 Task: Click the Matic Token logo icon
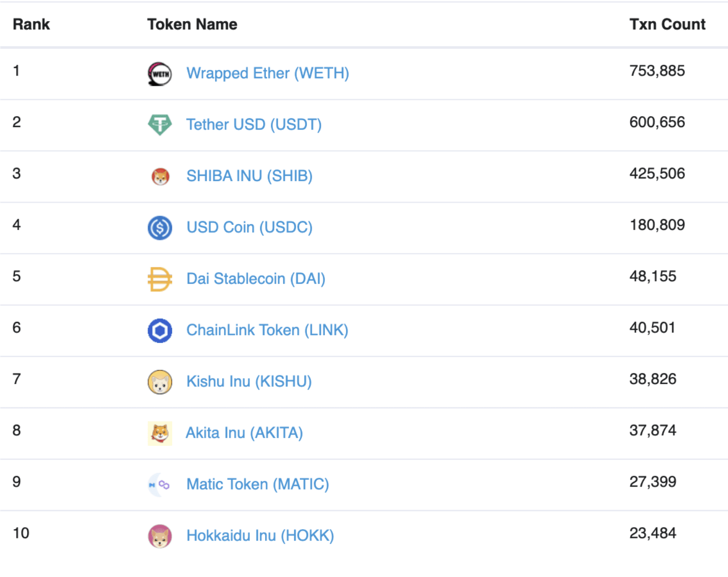pyautogui.click(x=159, y=485)
